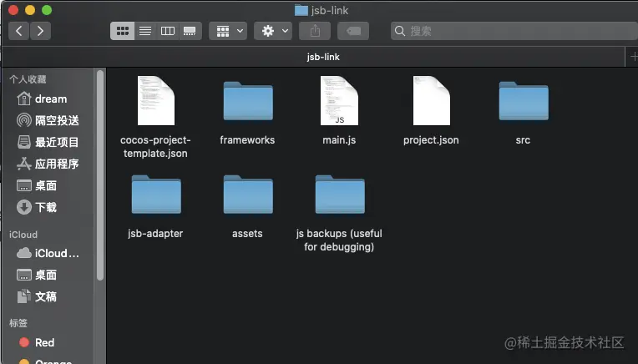Open iCloud Drive in sidebar
The height and width of the screenshot is (364, 638).
48,253
